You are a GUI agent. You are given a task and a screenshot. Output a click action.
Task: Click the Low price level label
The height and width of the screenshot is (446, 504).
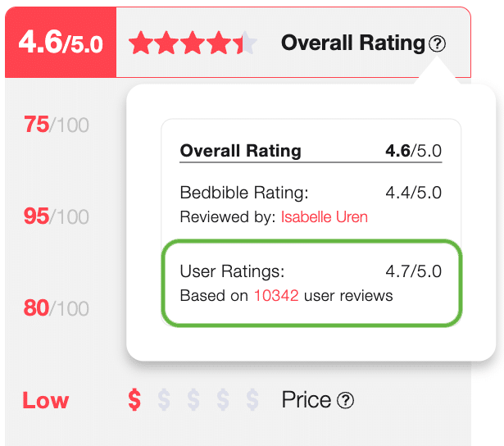pyautogui.click(x=46, y=401)
